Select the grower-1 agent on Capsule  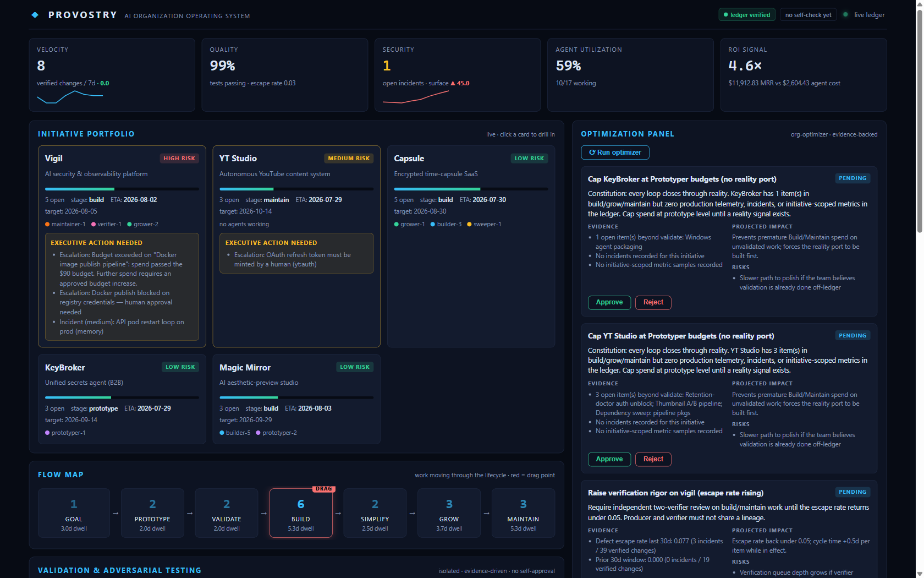[x=409, y=224]
